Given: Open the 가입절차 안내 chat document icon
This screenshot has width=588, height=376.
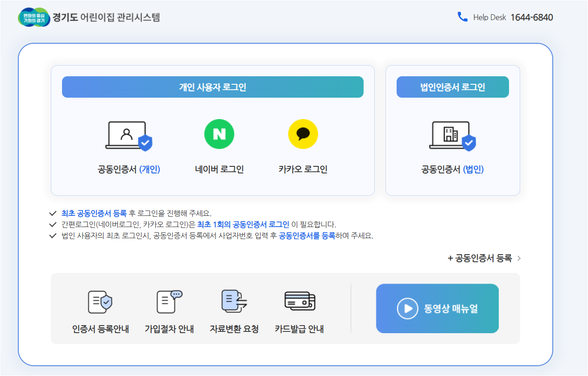Looking at the screenshot, I should coord(170,302).
